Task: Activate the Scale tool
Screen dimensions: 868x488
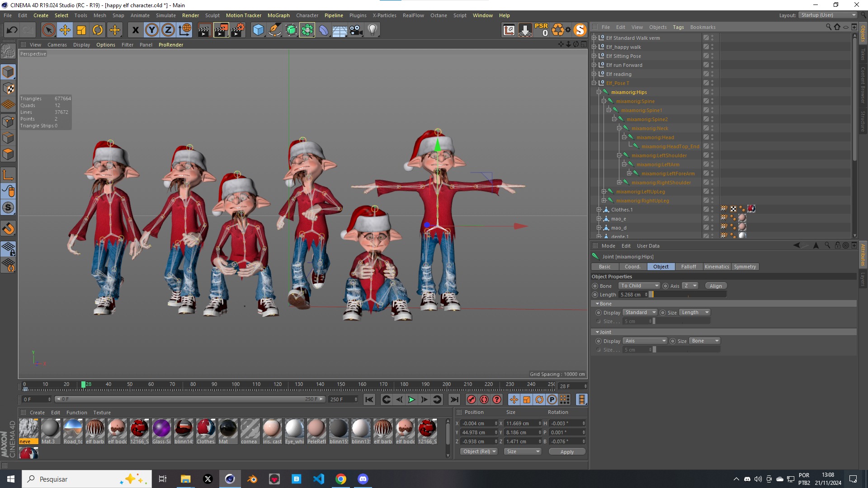Action: click(x=81, y=30)
